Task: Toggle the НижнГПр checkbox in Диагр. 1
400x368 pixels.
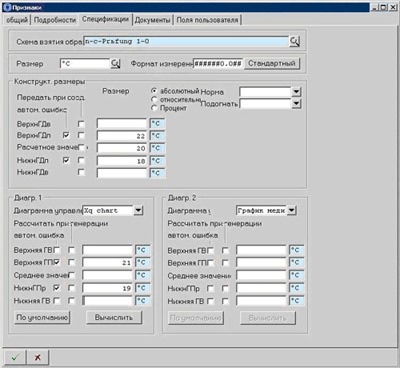Action: tap(57, 288)
